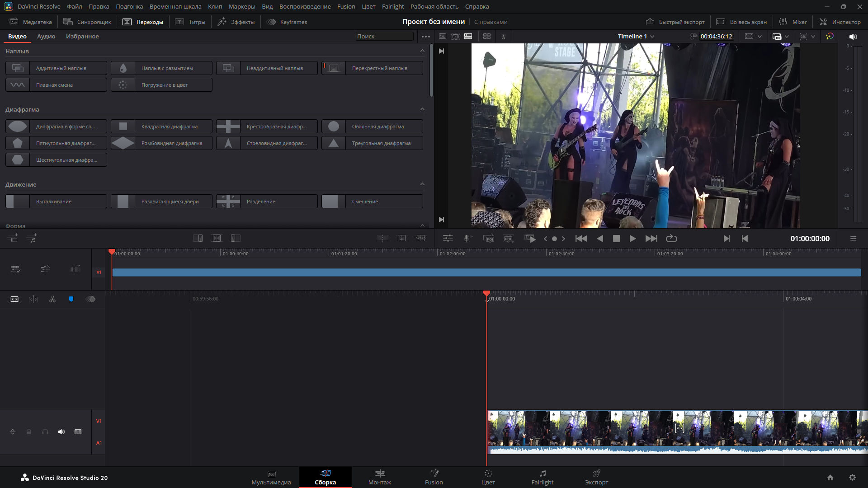Click the blue V1 clip bar
This screenshot has width=868, height=488.
pos(486,272)
